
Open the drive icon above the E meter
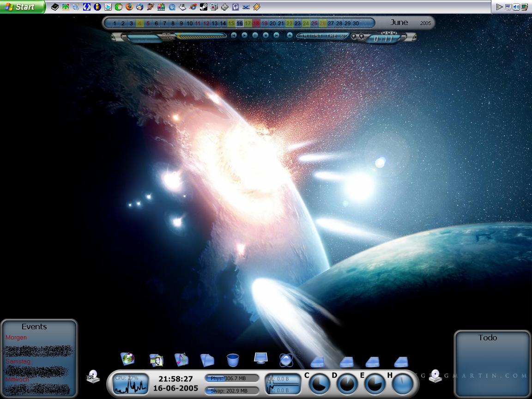pos(372,362)
